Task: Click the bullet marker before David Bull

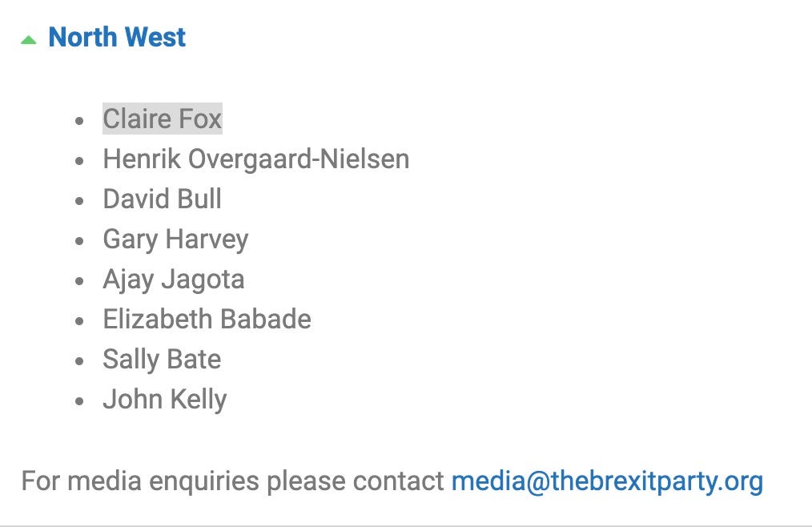Action: click(x=79, y=201)
